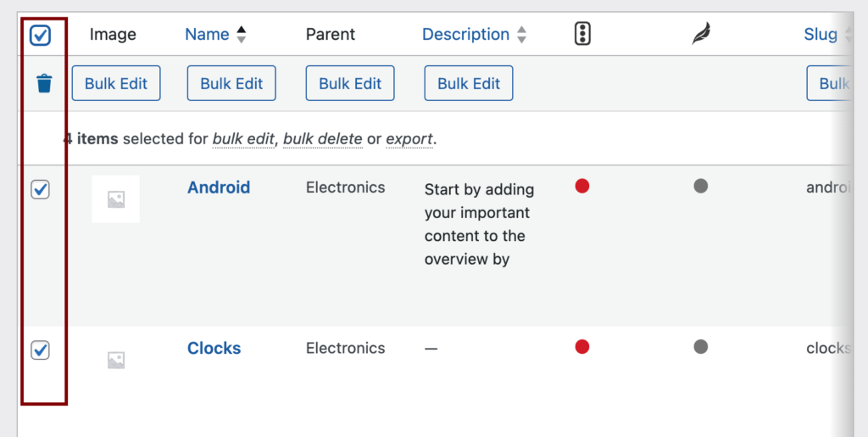Viewport: 868px width, 437px height.
Task: Click the Image column header
Action: [113, 34]
